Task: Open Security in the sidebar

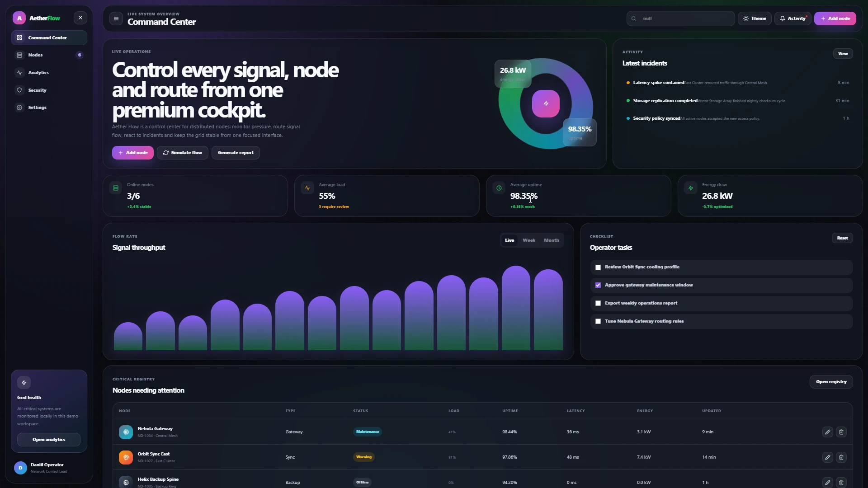Action: [49, 90]
